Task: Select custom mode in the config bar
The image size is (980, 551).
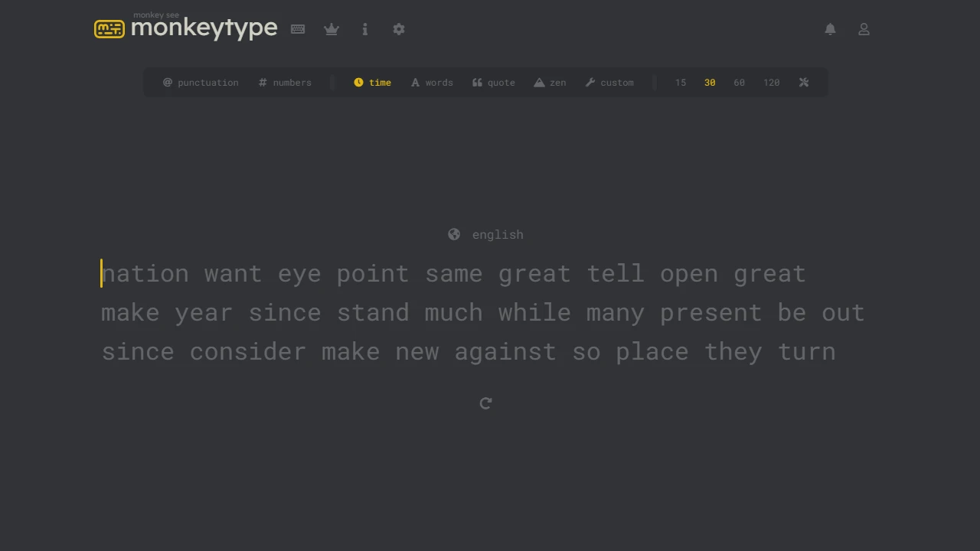Action: point(609,83)
